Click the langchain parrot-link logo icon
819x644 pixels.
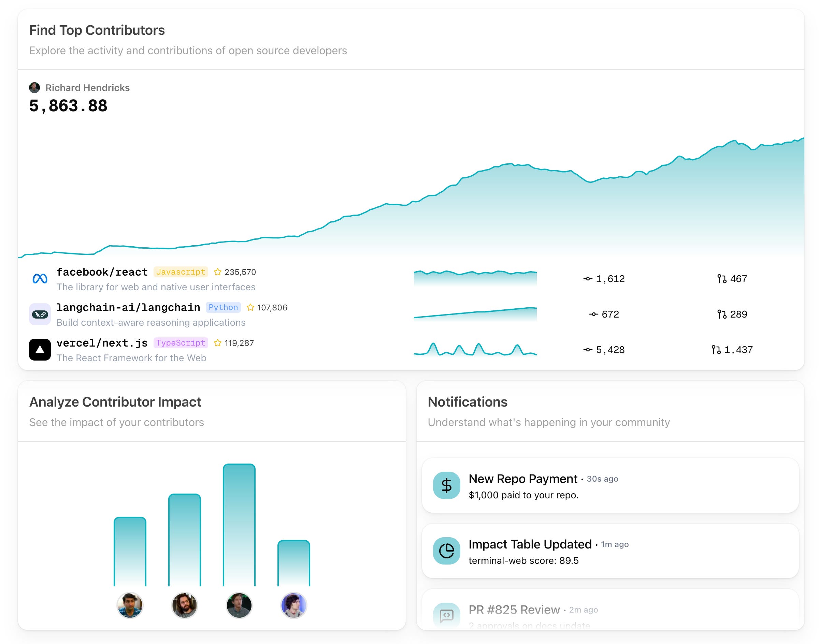(40, 314)
